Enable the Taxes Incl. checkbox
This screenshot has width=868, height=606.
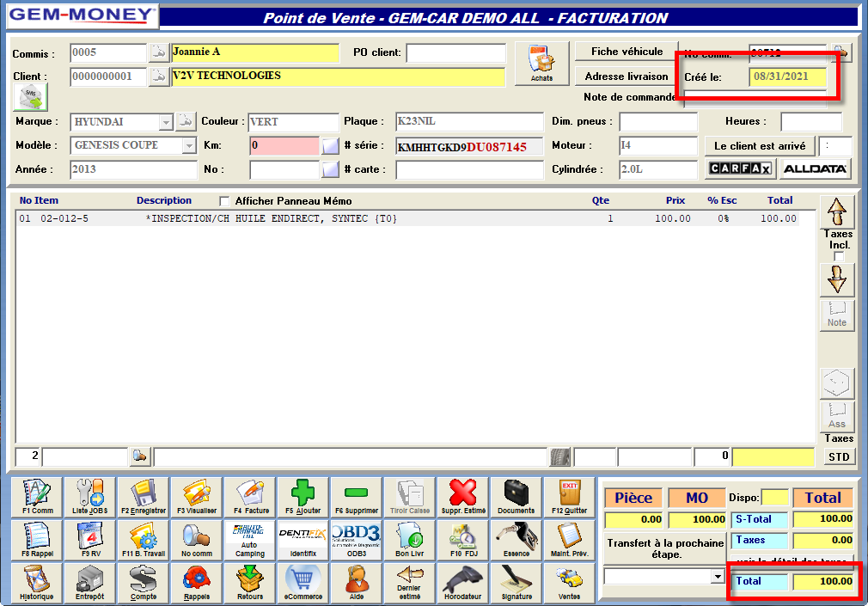[x=839, y=256]
